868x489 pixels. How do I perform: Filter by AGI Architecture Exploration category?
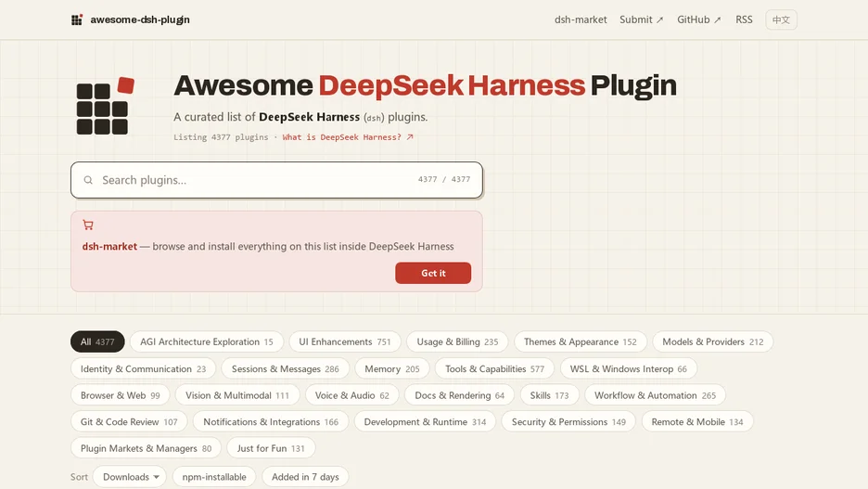(207, 341)
